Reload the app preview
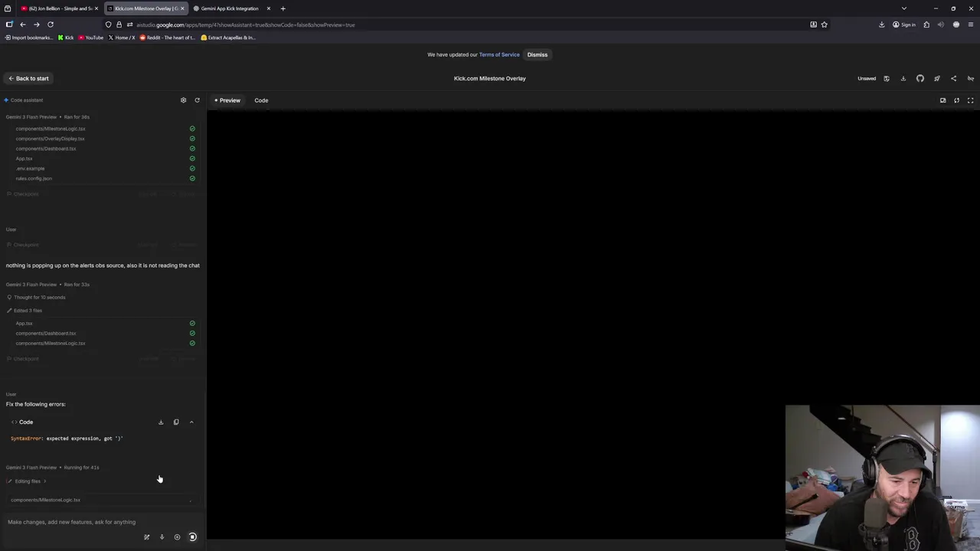980x551 pixels. tap(956, 100)
